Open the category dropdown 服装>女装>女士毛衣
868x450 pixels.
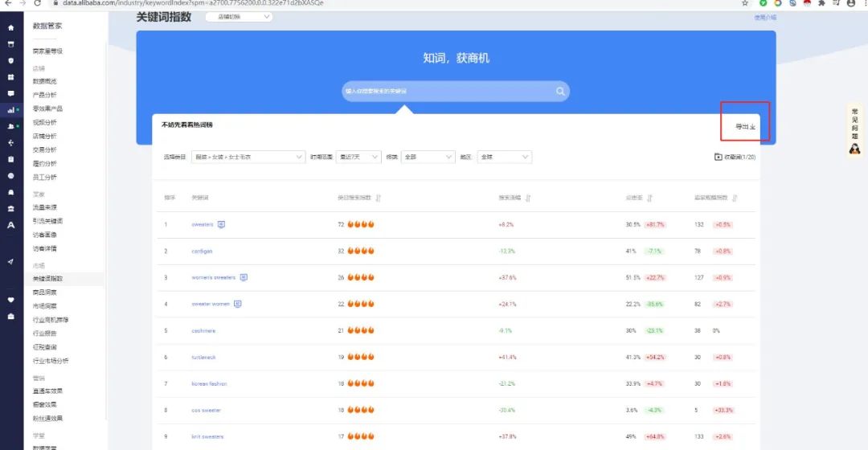248,157
